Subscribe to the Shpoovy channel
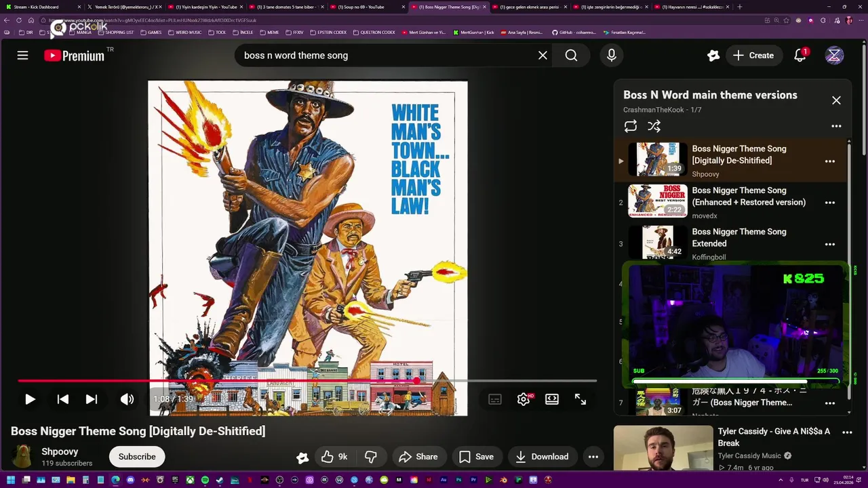Screen dimensions: 868x488 click(137, 457)
